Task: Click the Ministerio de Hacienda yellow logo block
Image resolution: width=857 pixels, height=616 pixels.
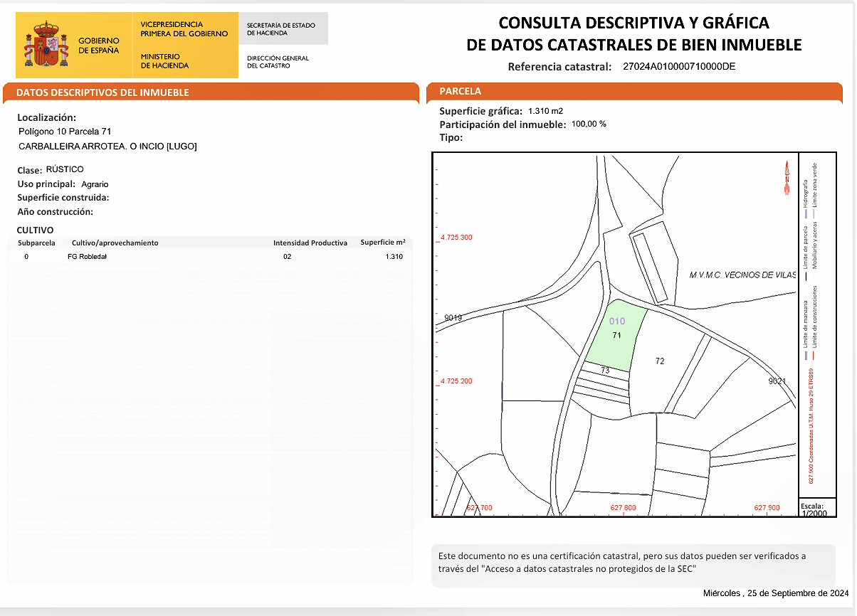Action: 184,45
